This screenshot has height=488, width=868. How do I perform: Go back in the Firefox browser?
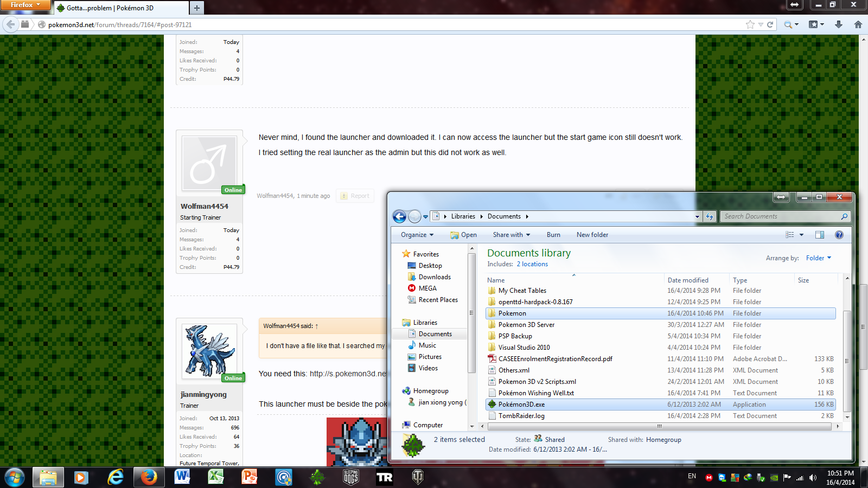pyautogui.click(x=11, y=24)
